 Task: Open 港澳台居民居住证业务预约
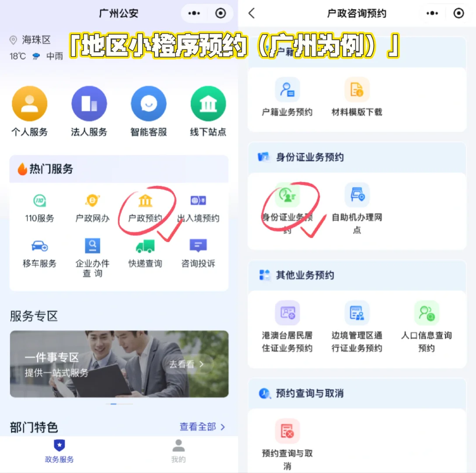[x=287, y=327]
